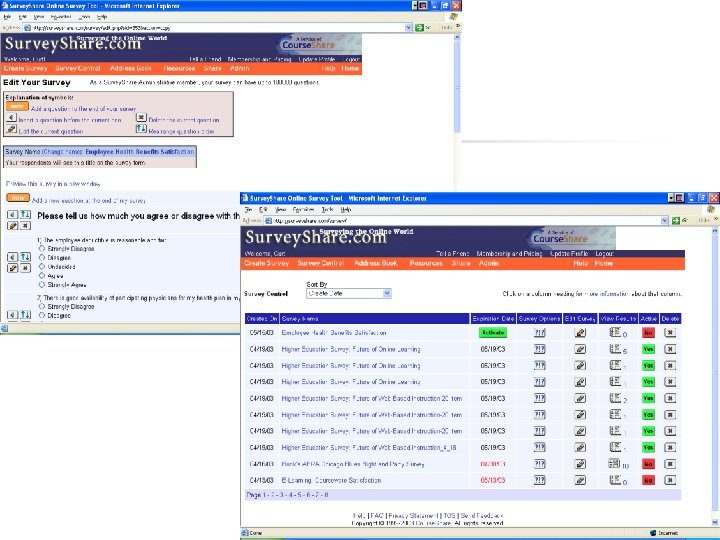Select Undecided for question 1
This screenshot has height=540, width=720.
coord(42,266)
